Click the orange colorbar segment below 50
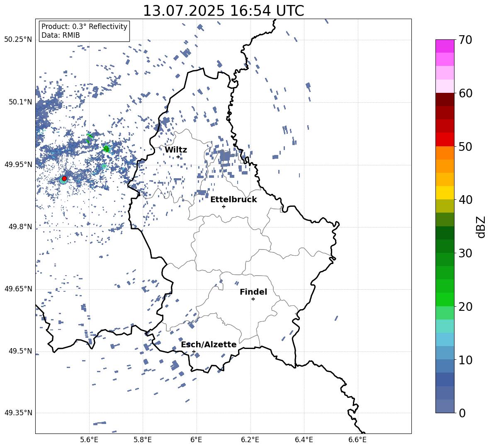Image resolution: width=491 pixels, height=448 pixels. [x=445, y=153]
